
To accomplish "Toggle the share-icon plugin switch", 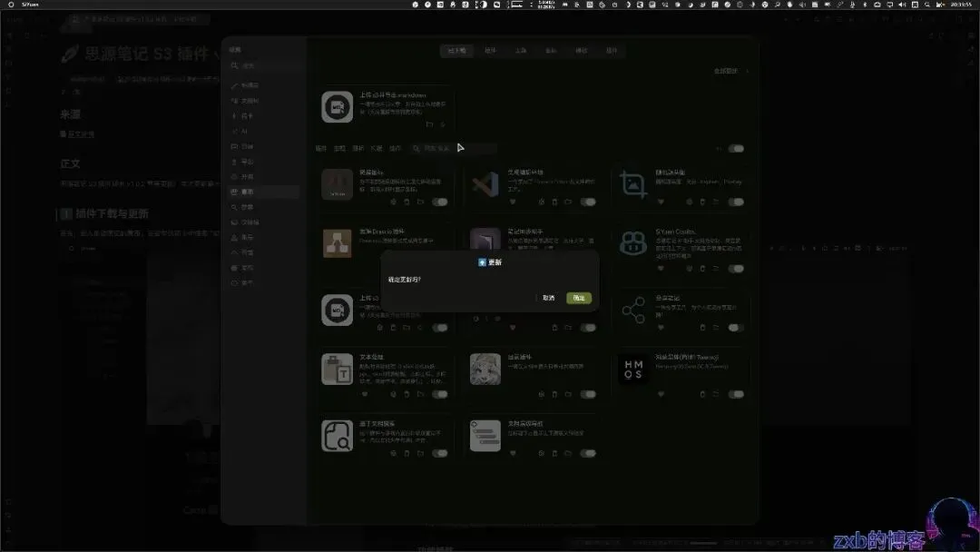I will pyautogui.click(x=736, y=328).
